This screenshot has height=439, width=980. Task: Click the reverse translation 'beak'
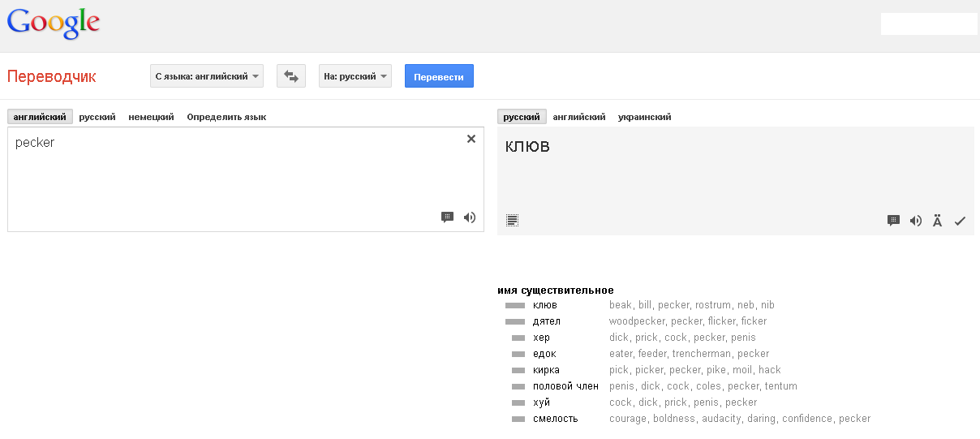620,305
